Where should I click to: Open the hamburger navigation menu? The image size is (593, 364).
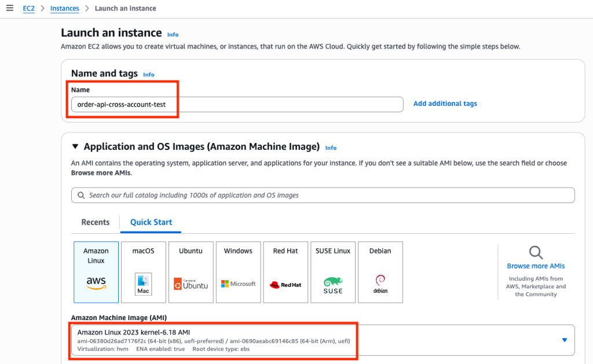tap(10, 8)
